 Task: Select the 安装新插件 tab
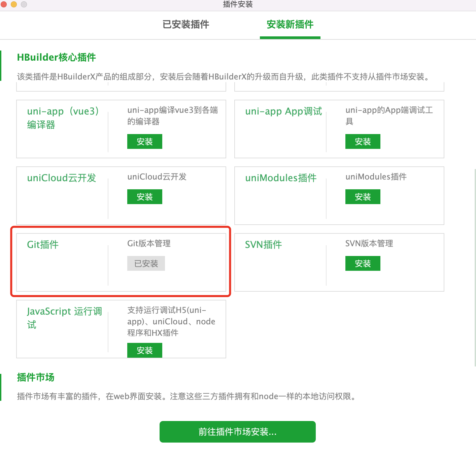coord(290,24)
